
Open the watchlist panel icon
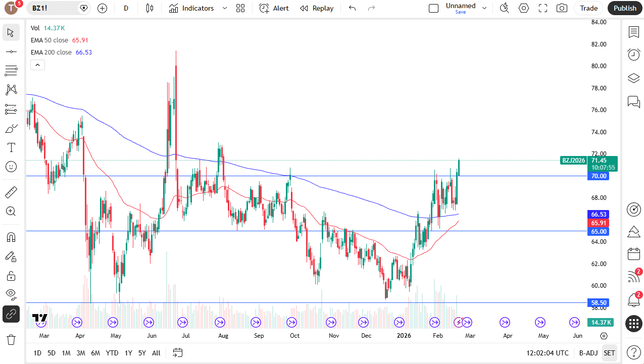pos(633,32)
